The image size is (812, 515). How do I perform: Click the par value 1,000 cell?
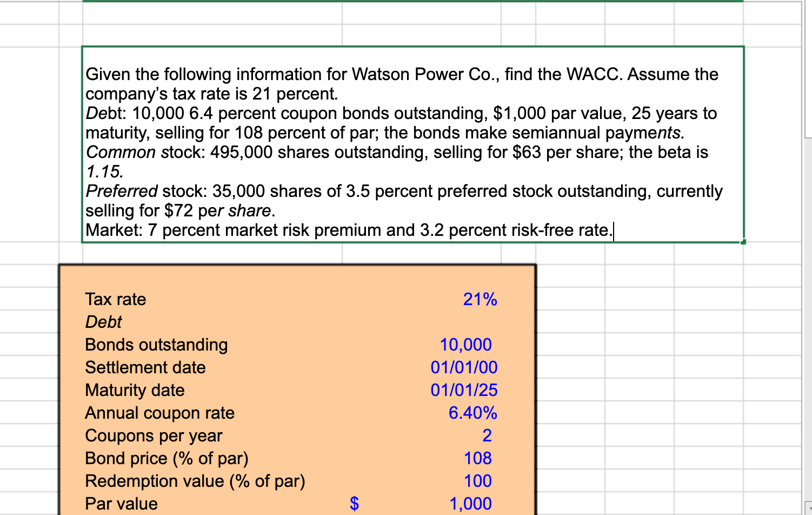pyautogui.click(x=470, y=504)
